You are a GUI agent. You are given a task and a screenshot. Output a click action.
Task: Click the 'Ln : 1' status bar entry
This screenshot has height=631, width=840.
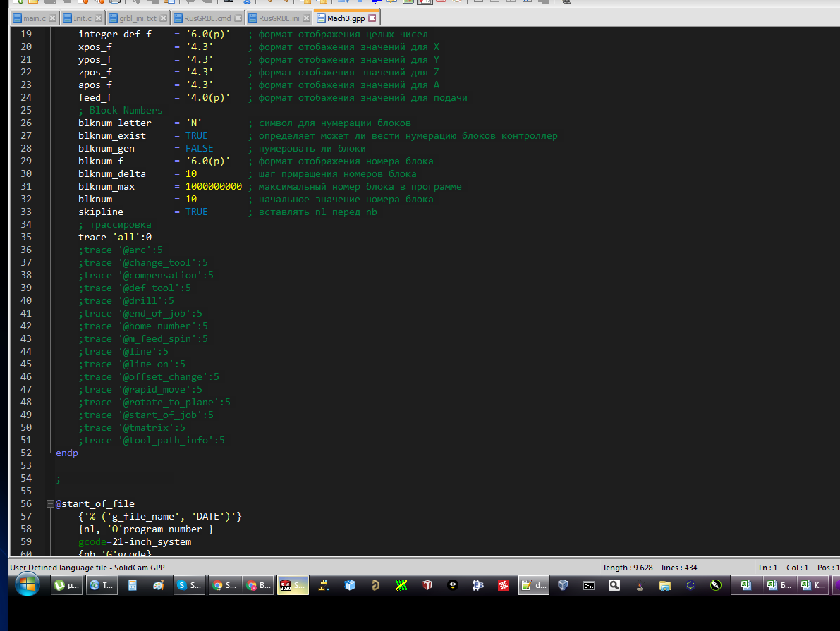pos(767,568)
